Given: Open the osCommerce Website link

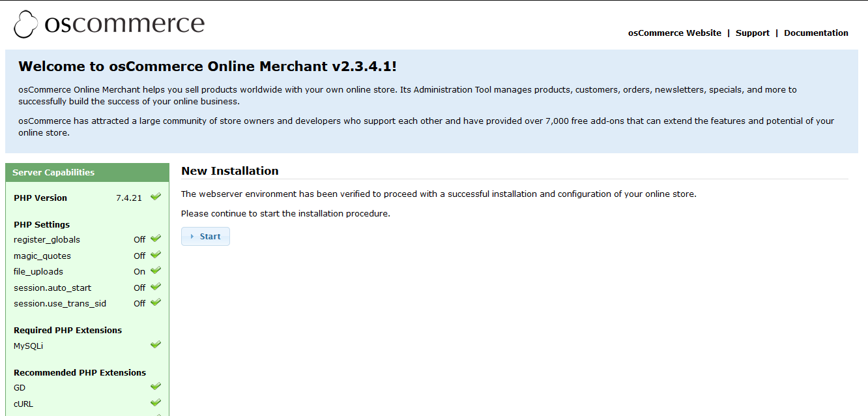Looking at the screenshot, I should click(x=674, y=33).
